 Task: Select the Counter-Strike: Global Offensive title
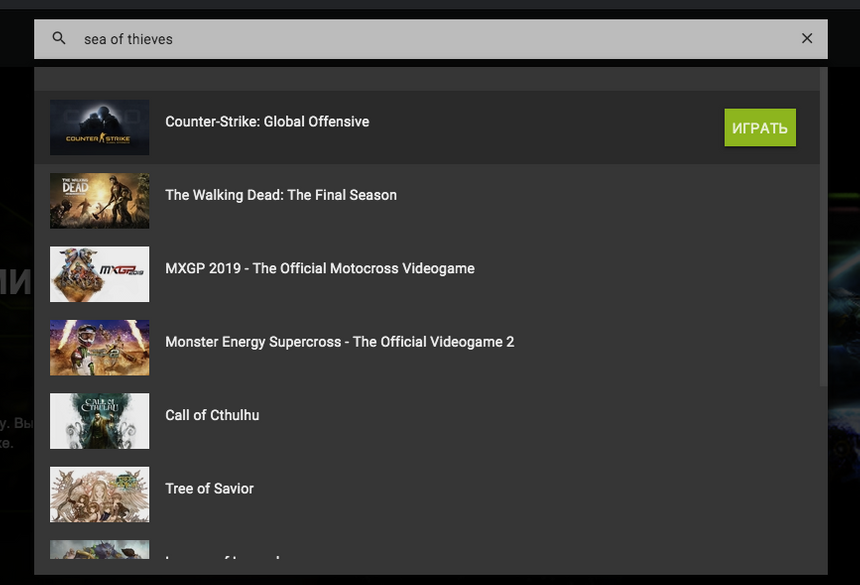point(267,122)
